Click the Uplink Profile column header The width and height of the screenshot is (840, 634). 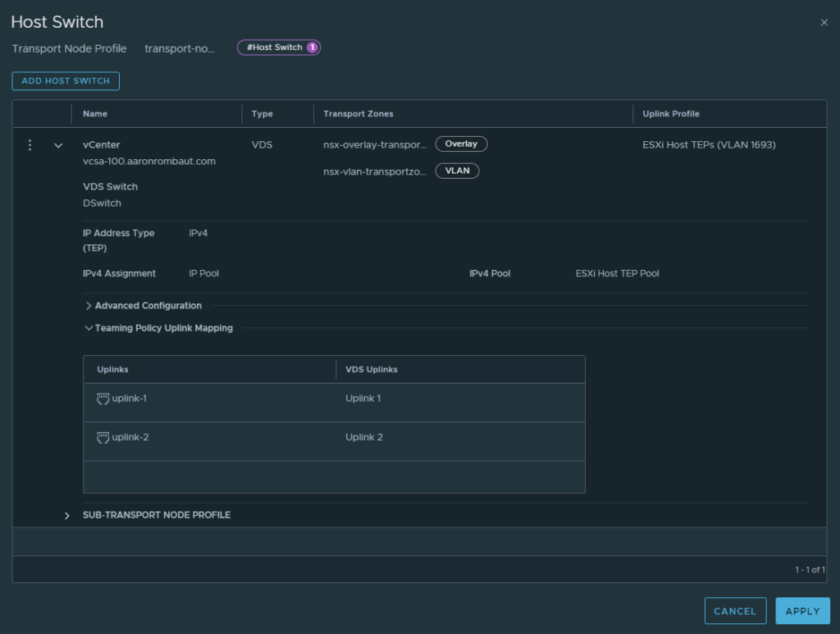(x=671, y=114)
